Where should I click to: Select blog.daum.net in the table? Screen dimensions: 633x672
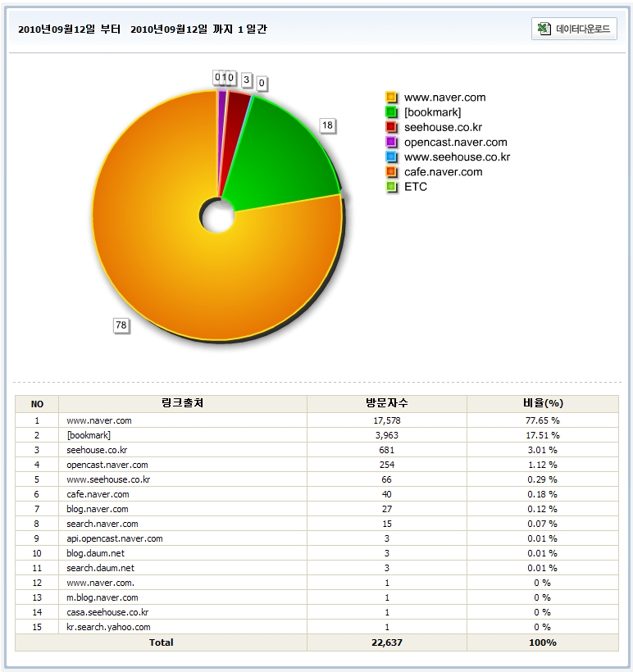(97, 553)
